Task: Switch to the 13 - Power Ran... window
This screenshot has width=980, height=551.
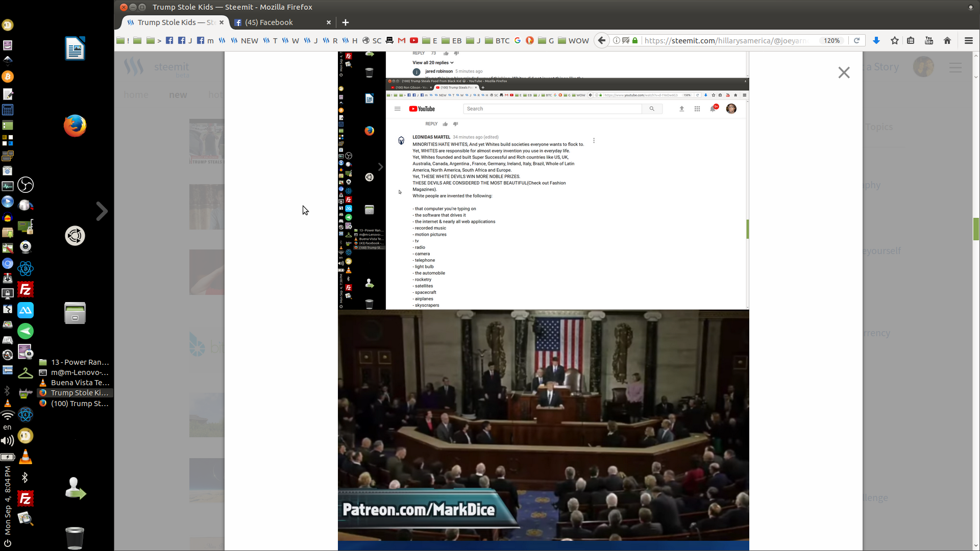Action: 75,362
